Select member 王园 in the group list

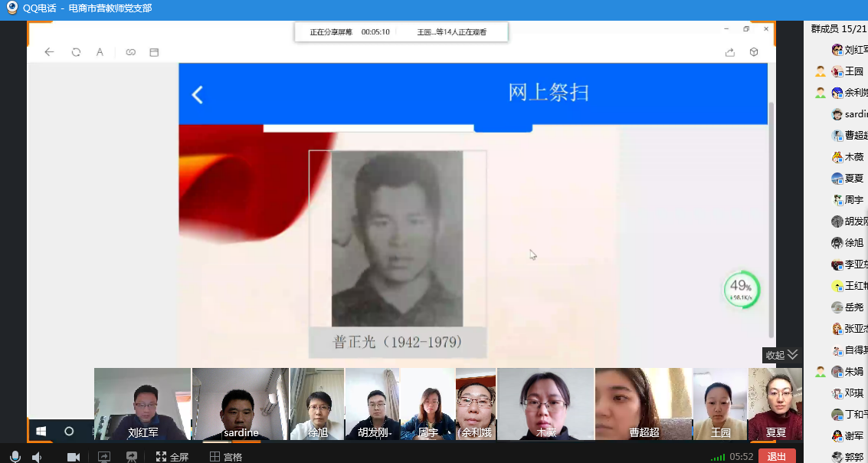[x=853, y=71]
